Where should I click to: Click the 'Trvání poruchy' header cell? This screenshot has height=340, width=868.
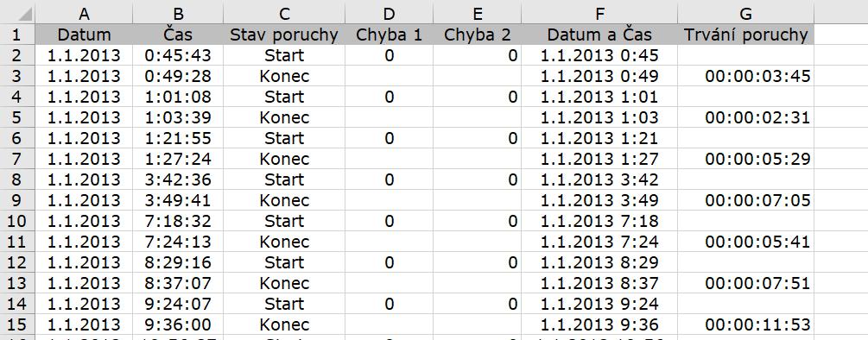[745, 35]
